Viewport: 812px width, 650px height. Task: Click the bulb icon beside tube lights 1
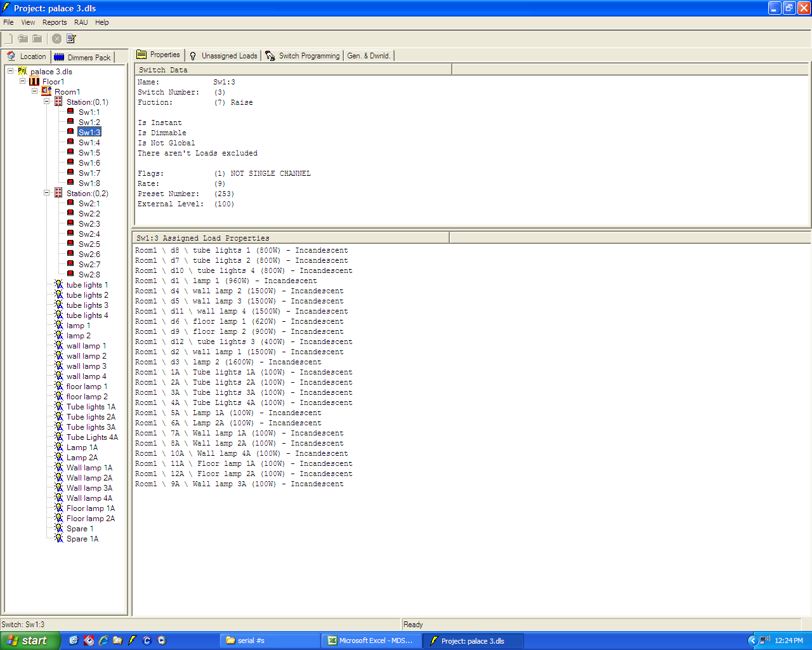59,285
